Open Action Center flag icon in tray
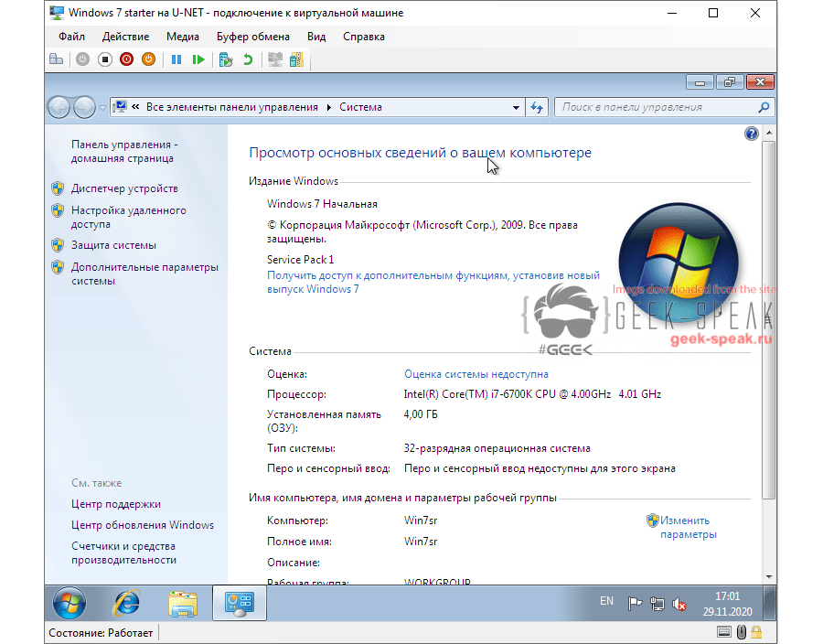 tap(636, 604)
